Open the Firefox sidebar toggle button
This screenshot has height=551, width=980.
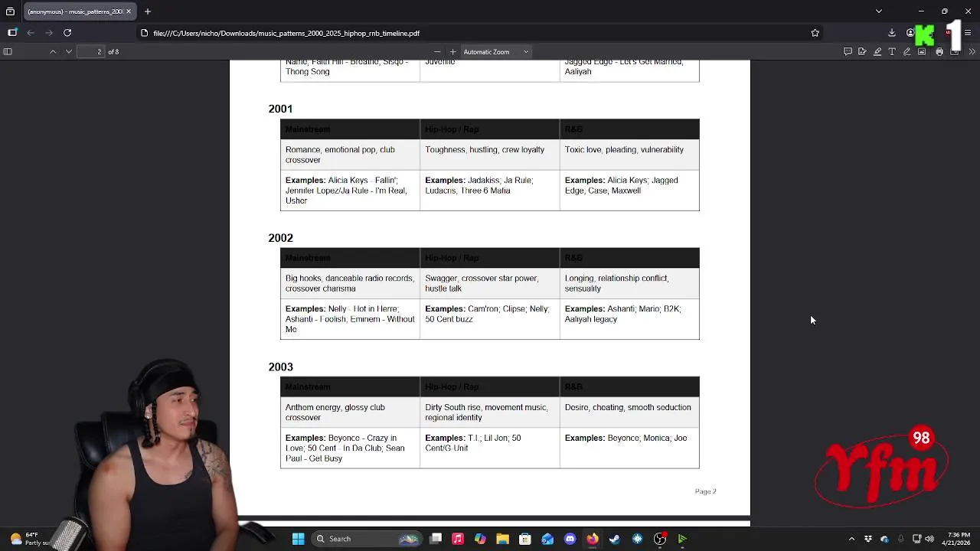coord(12,33)
